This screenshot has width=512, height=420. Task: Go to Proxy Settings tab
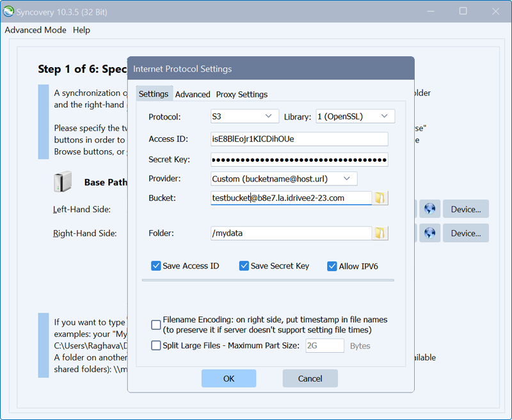242,94
